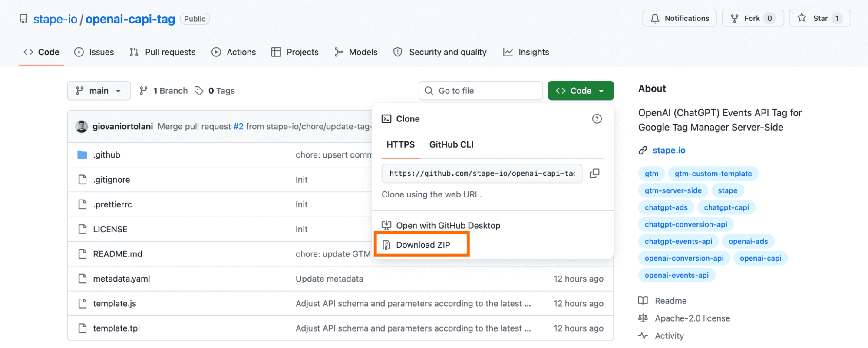Image resolution: width=868 pixels, height=348 pixels.
Task: Switch to the Code tab
Action: tap(42, 52)
